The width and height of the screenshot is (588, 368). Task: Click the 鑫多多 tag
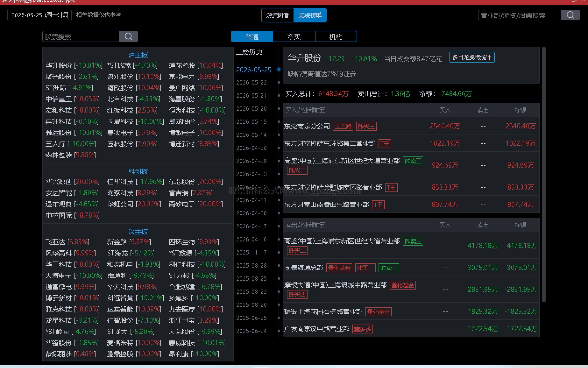click(x=363, y=329)
